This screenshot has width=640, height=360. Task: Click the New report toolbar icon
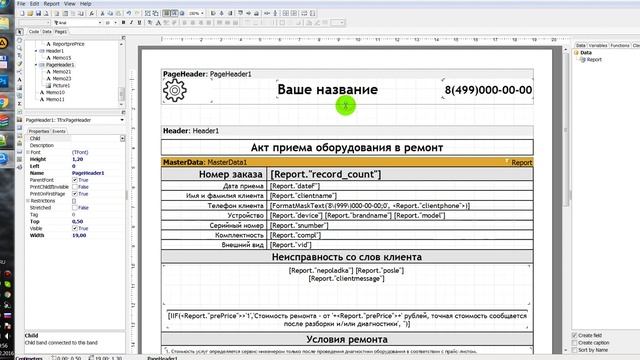(22, 13)
